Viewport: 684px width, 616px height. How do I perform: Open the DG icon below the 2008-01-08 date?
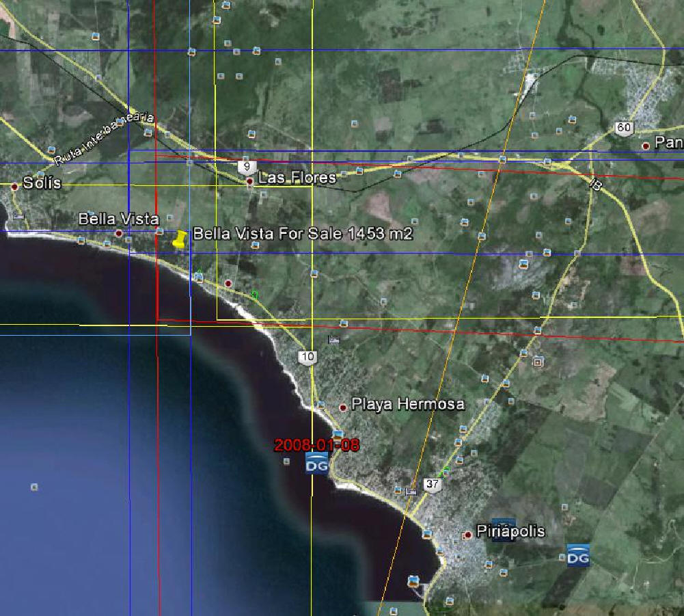(316, 464)
